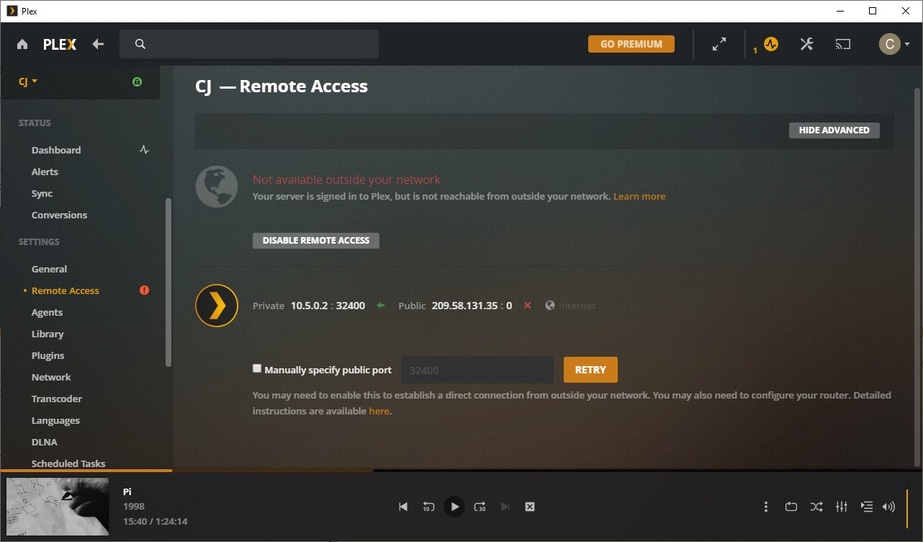Open Conversions in sidebar

point(59,215)
